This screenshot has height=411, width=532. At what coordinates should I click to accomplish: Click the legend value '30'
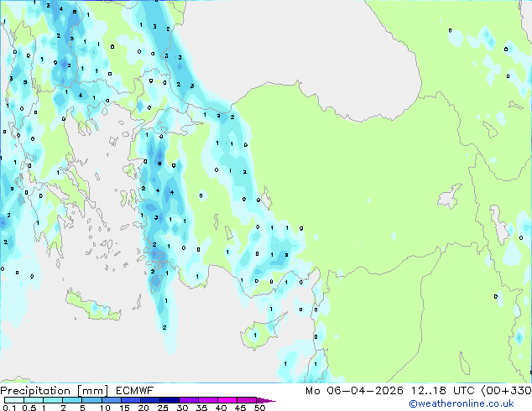pos(182,408)
